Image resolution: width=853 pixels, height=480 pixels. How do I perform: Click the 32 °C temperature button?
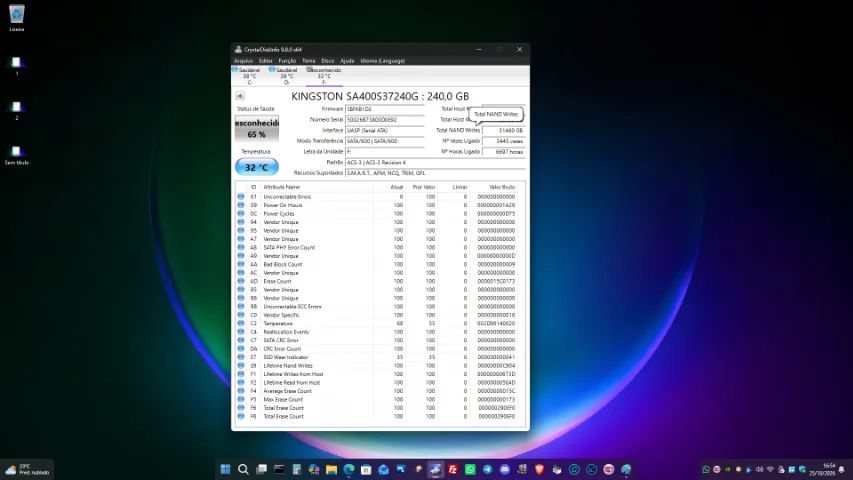point(257,167)
